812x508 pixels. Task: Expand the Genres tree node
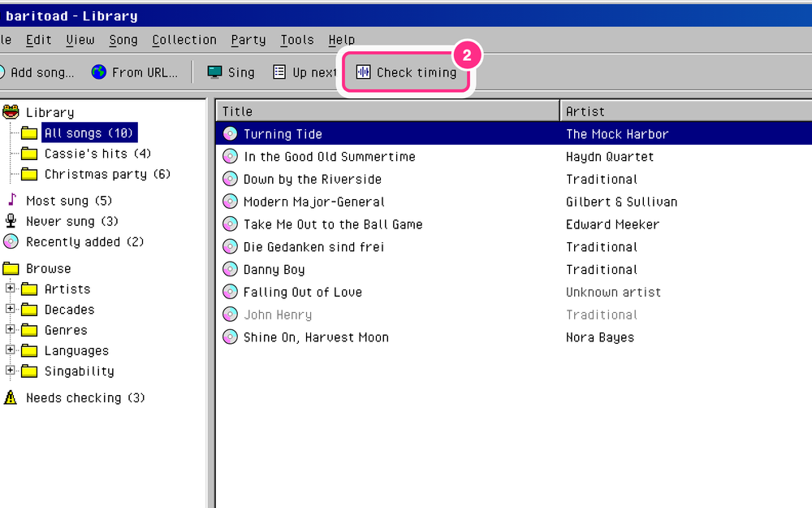click(10, 329)
